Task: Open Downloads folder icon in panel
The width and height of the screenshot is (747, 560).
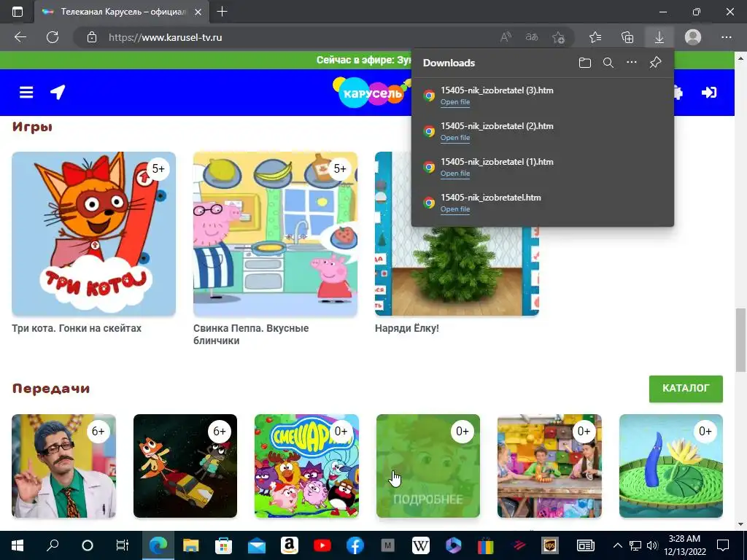Action: click(x=585, y=63)
